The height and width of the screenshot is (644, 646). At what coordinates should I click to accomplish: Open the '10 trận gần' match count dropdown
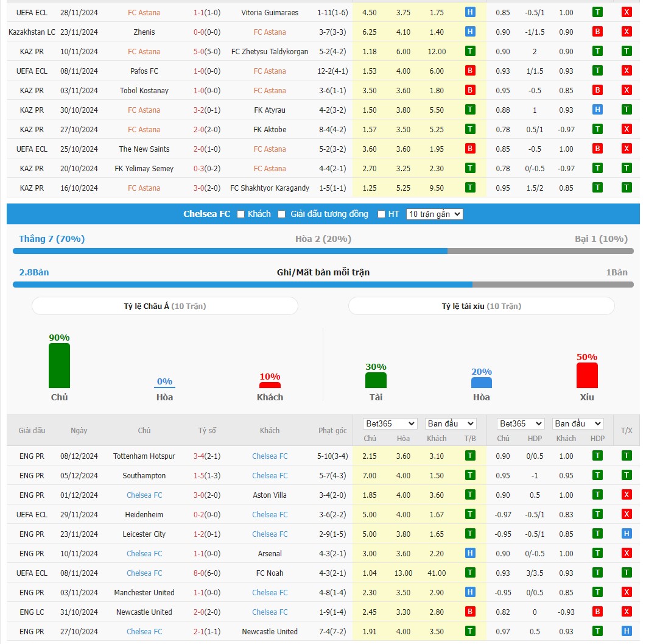pos(434,214)
